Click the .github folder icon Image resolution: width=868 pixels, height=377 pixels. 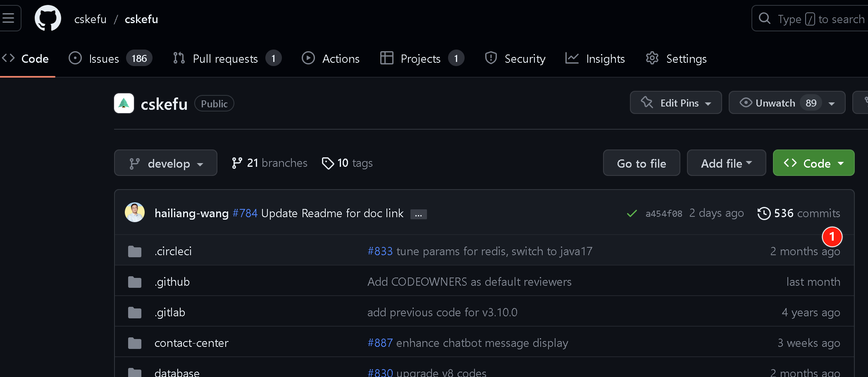point(135,282)
